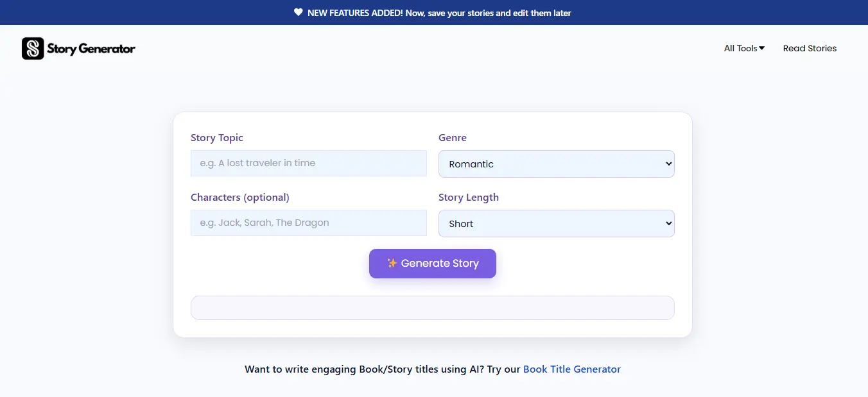The width and height of the screenshot is (868, 397).
Task: Click the Story Generator brand name text
Action: click(91, 49)
